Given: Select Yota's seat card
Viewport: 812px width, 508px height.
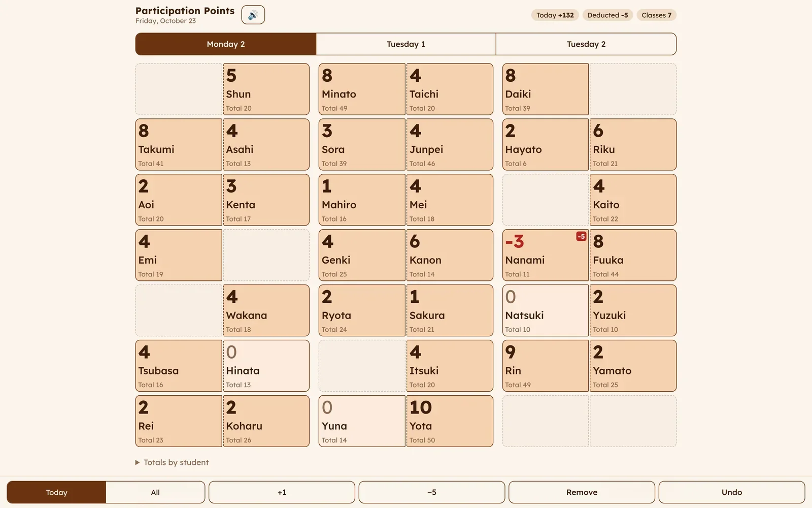Looking at the screenshot, I should click(450, 421).
